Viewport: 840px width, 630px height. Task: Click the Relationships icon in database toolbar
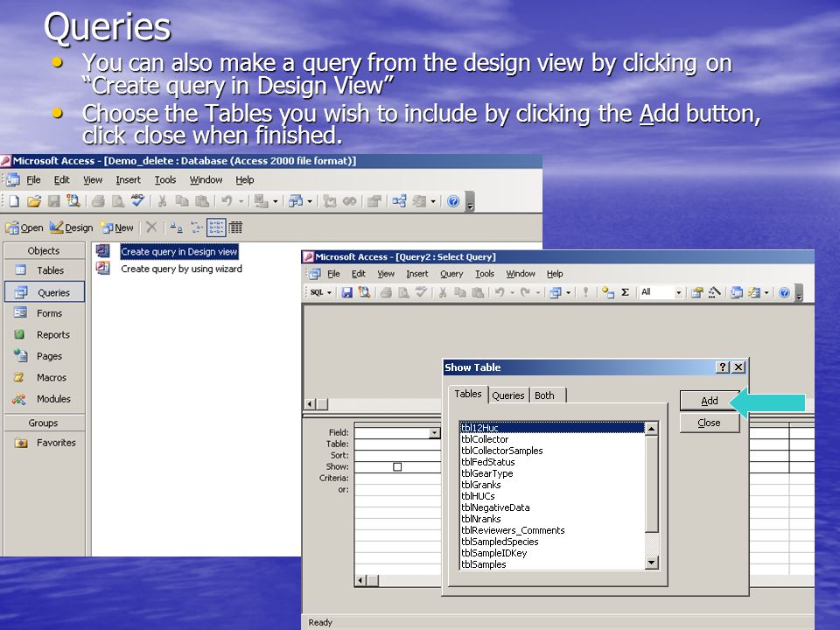click(x=399, y=201)
